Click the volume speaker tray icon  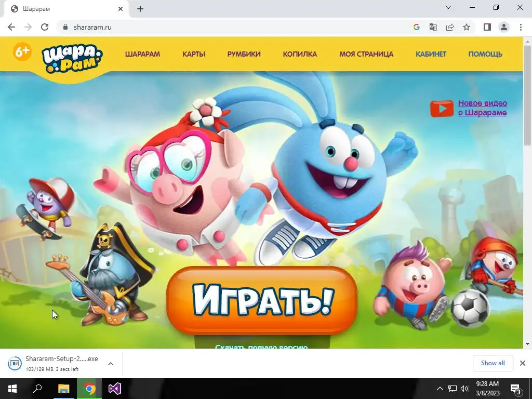464,389
